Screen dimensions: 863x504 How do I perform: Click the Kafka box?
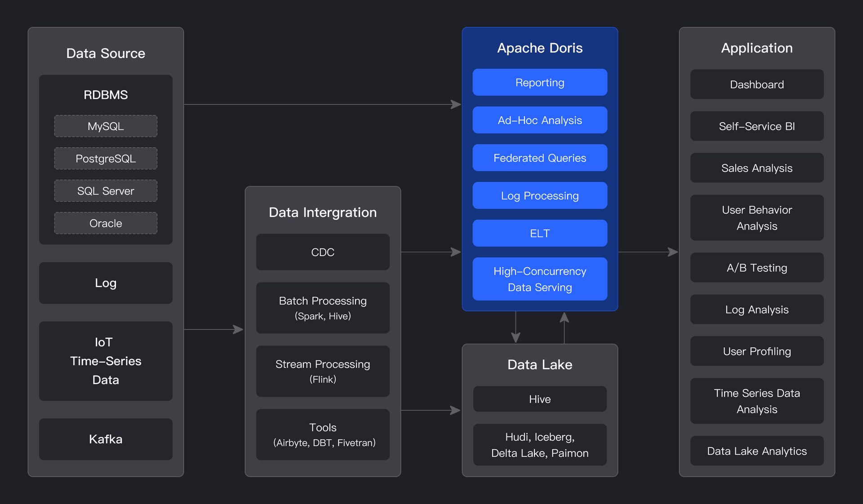[x=106, y=439]
